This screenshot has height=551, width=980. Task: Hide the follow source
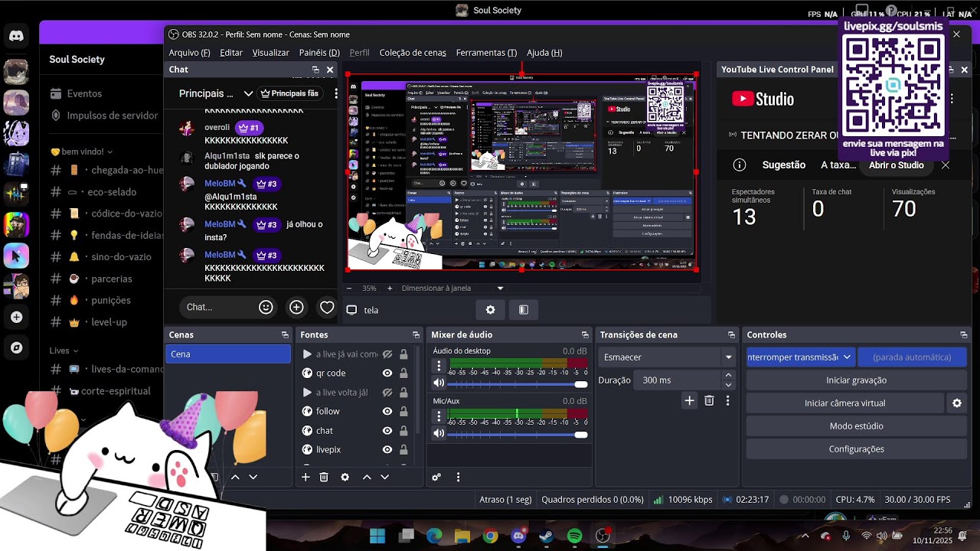pos(387,412)
